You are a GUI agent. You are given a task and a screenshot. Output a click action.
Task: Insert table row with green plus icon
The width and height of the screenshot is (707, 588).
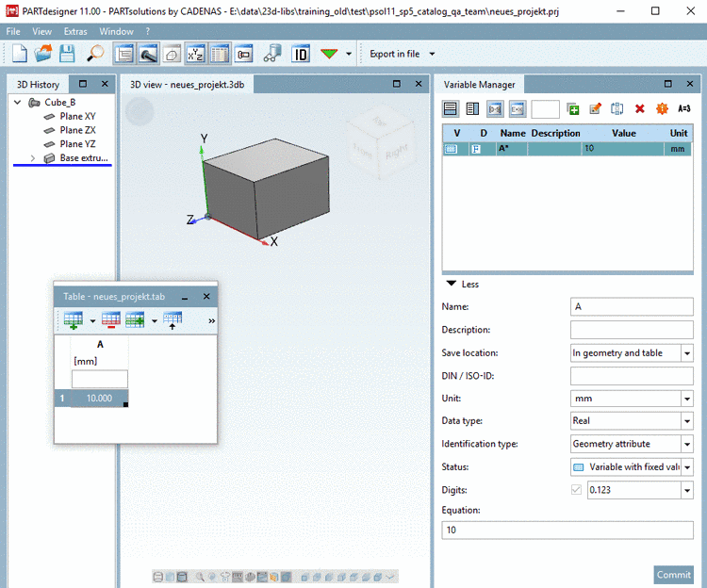(74, 321)
